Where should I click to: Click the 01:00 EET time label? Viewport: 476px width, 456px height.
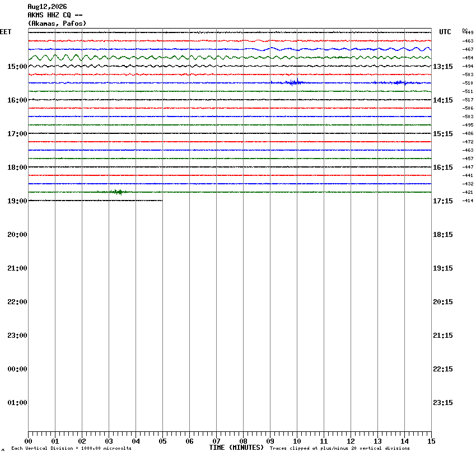[17, 403]
